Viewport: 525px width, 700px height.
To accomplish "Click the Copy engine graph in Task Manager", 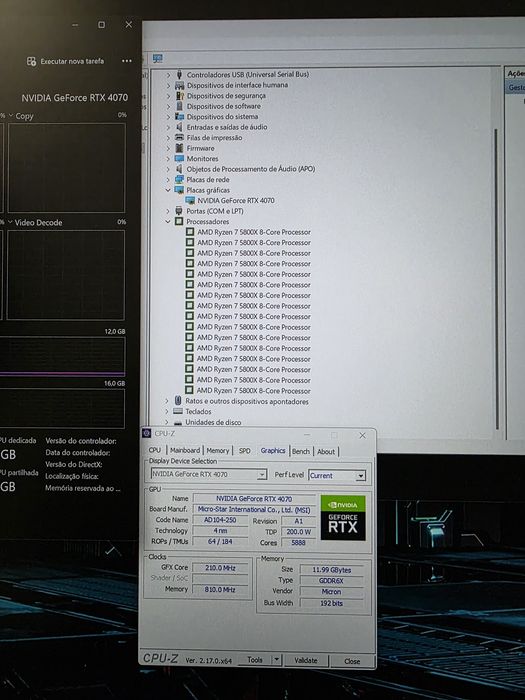I will point(66,168).
